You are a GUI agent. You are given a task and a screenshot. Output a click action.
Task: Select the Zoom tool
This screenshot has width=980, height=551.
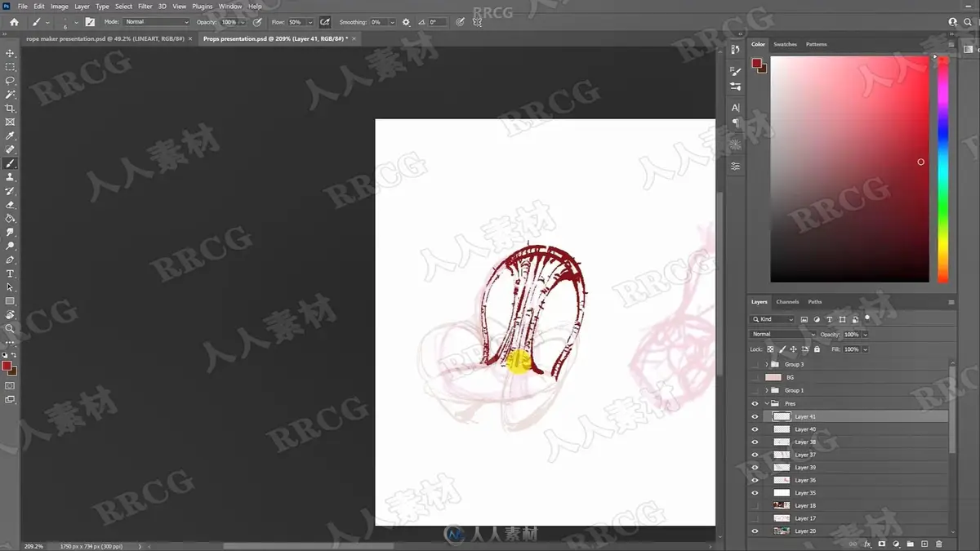[11, 328]
